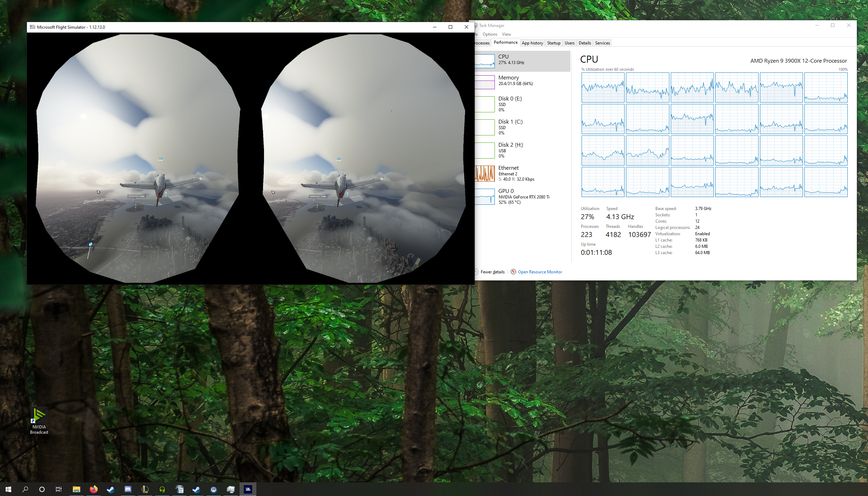This screenshot has width=868, height=496.
Task: Open Firefox from the taskbar
Action: coord(93,489)
